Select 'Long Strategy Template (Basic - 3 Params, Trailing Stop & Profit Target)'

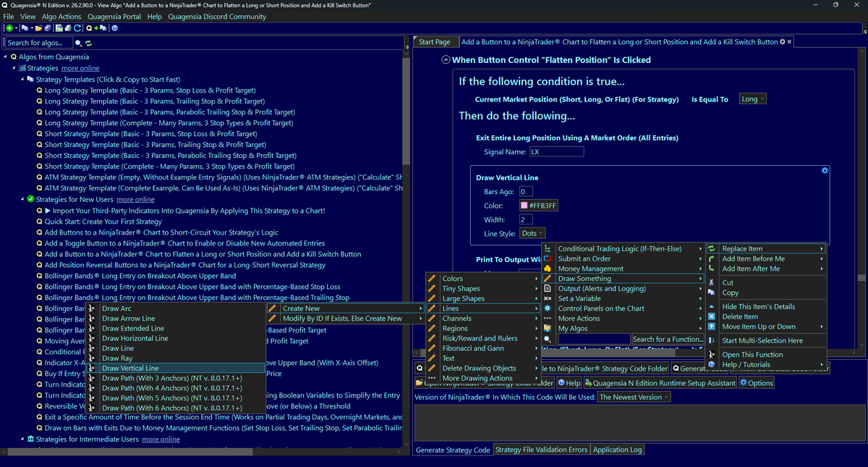tap(155, 101)
